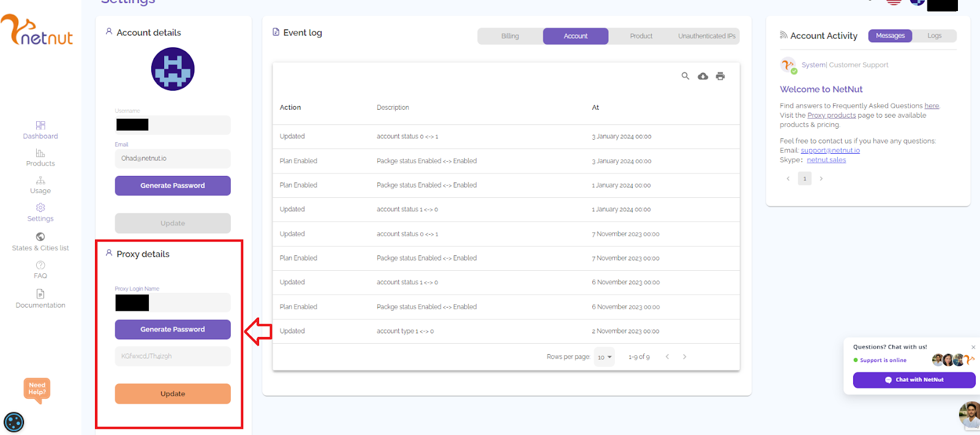Viewport: 980px width, 435px height.
Task: Click the Username input field
Action: (173, 125)
